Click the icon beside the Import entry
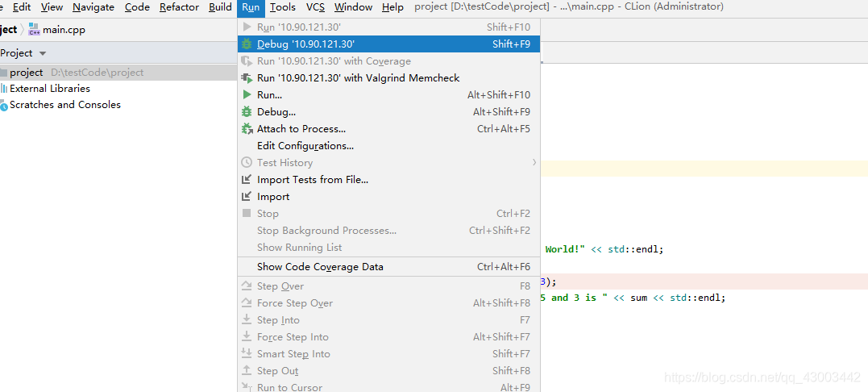 [247, 197]
